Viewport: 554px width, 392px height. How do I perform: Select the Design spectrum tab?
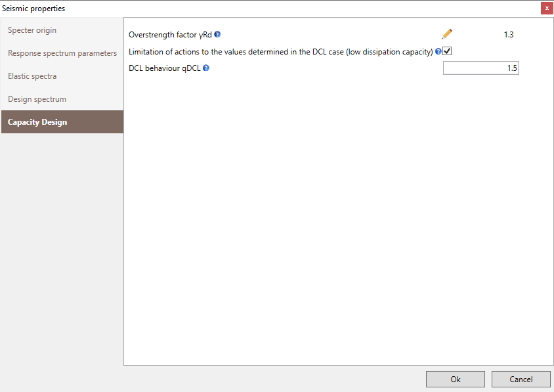click(62, 99)
